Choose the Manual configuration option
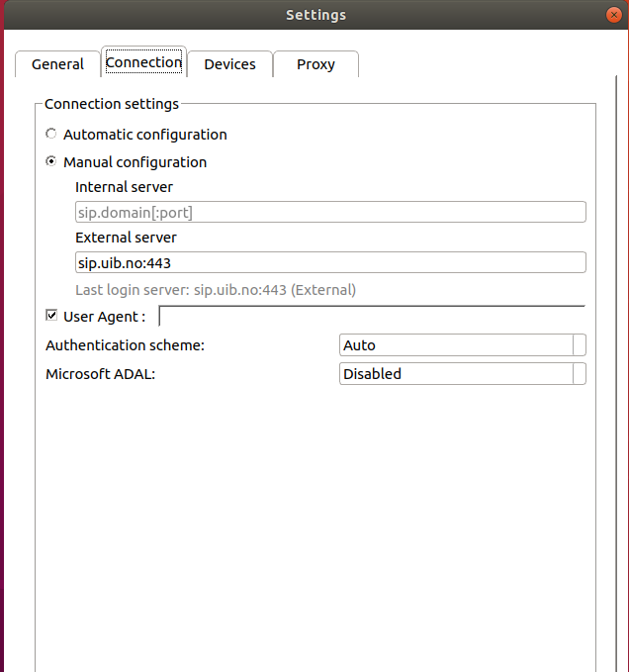Image resolution: width=629 pixels, height=672 pixels. pyautogui.click(x=51, y=162)
